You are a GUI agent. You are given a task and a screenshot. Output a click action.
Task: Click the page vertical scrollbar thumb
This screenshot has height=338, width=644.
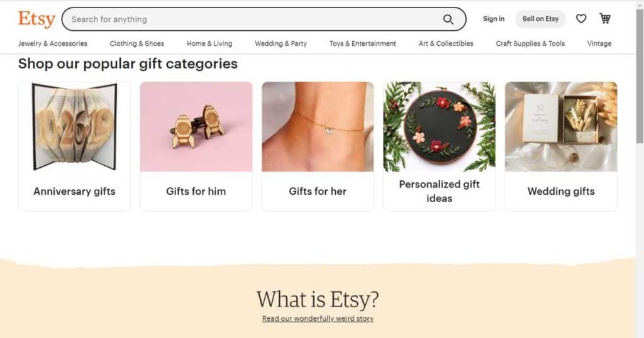pyautogui.click(x=640, y=76)
